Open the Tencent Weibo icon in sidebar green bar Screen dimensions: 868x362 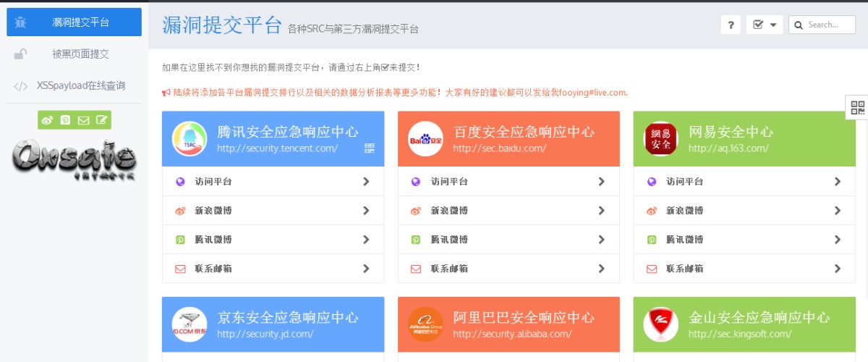click(x=65, y=120)
